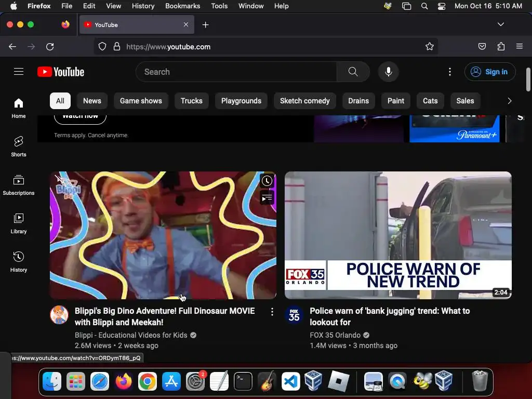Expand the list all tabs dropdown

click(501, 24)
